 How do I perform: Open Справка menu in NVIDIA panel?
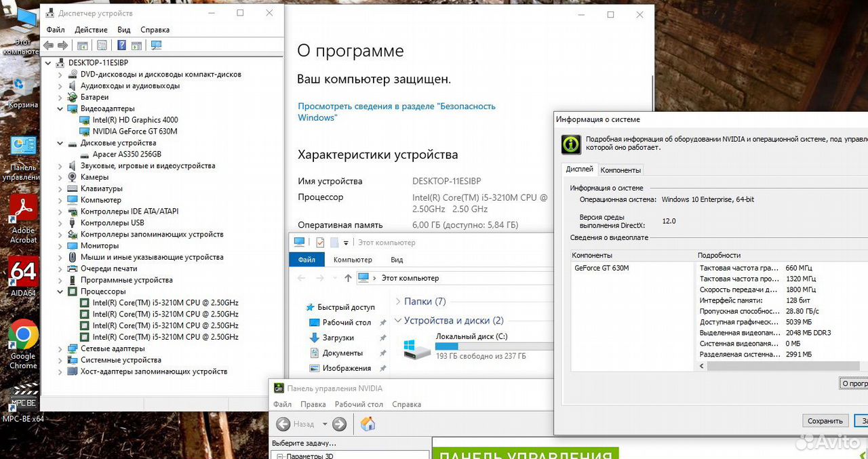tap(406, 404)
